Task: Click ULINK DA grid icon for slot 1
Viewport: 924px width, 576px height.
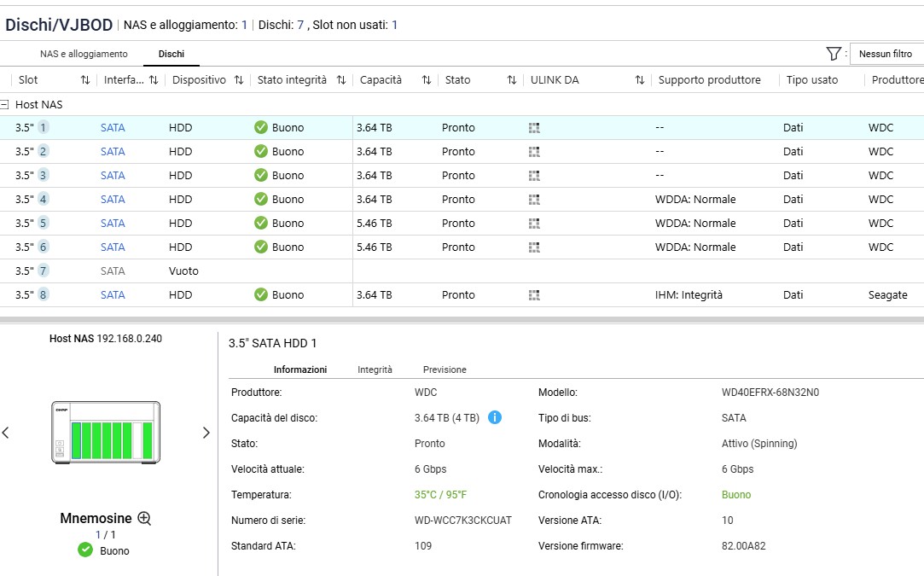Action: click(x=534, y=128)
